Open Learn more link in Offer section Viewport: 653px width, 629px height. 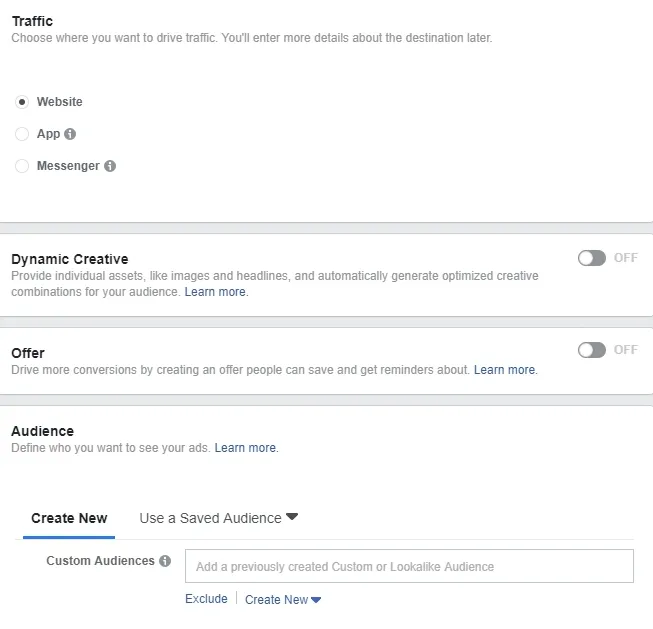point(505,370)
